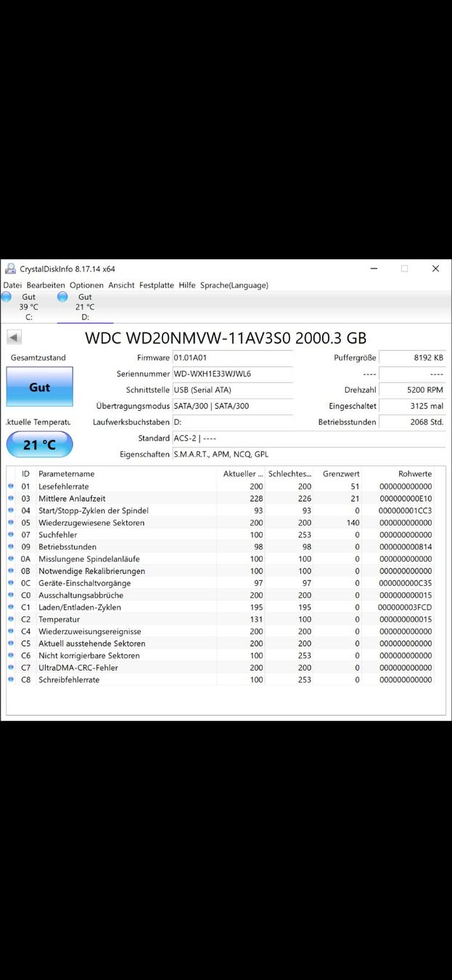452x980 pixels.
Task: Click the previous disk arrow button
Action: [14, 338]
